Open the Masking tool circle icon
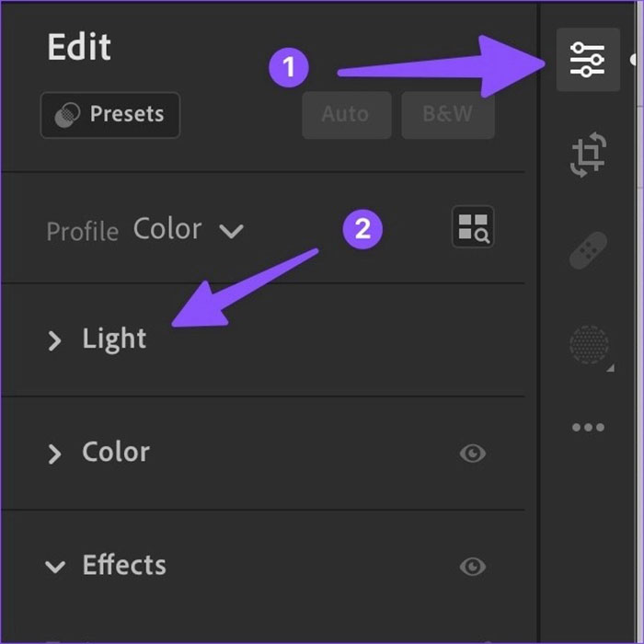 point(589,345)
